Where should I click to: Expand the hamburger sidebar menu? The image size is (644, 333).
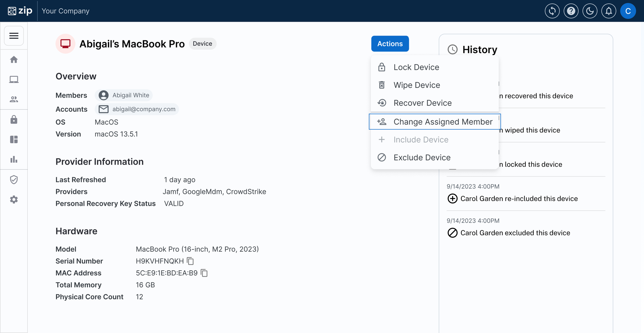pyautogui.click(x=14, y=36)
